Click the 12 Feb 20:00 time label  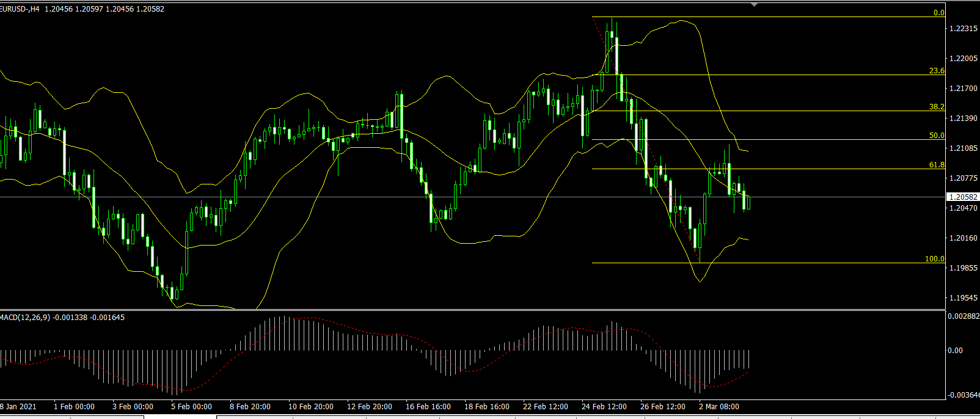[x=370, y=407]
